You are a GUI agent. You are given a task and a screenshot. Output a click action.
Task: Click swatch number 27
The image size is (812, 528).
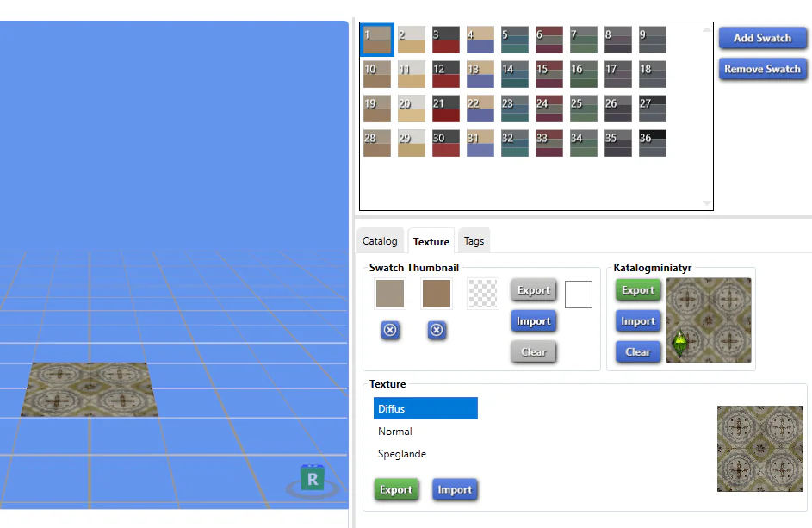pos(653,109)
